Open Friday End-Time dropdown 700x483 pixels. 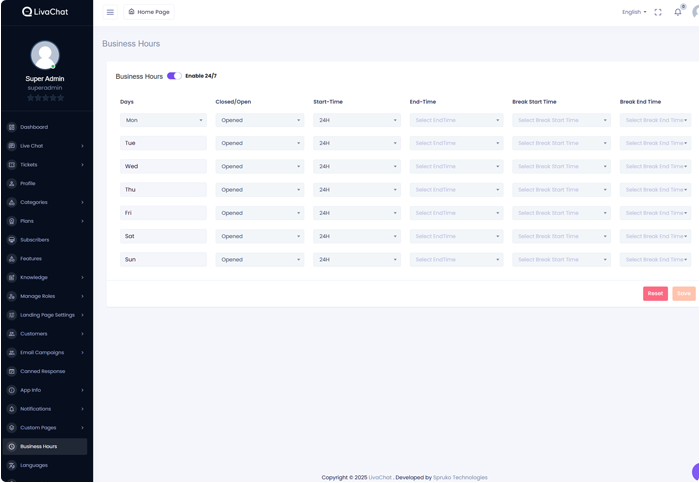coord(456,213)
